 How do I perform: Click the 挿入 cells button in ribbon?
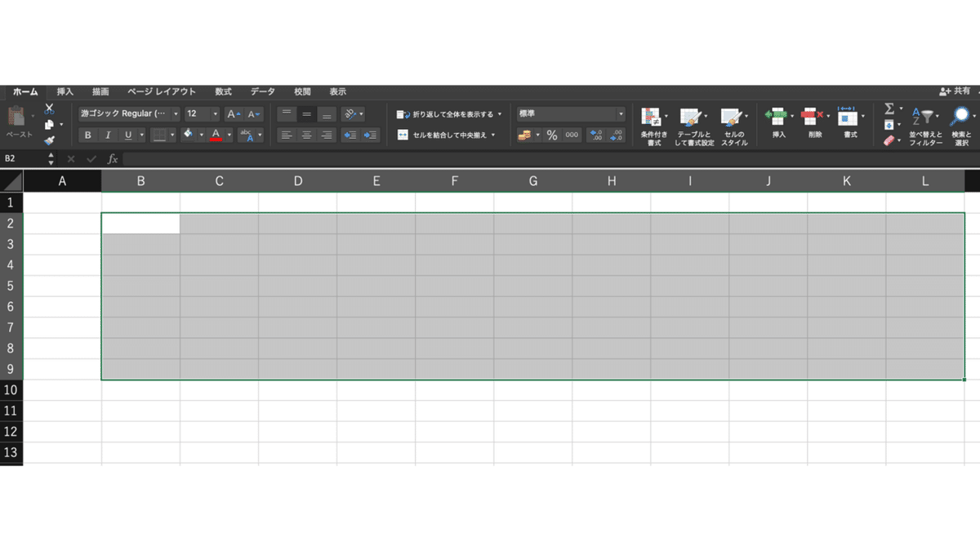pyautogui.click(x=778, y=123)
